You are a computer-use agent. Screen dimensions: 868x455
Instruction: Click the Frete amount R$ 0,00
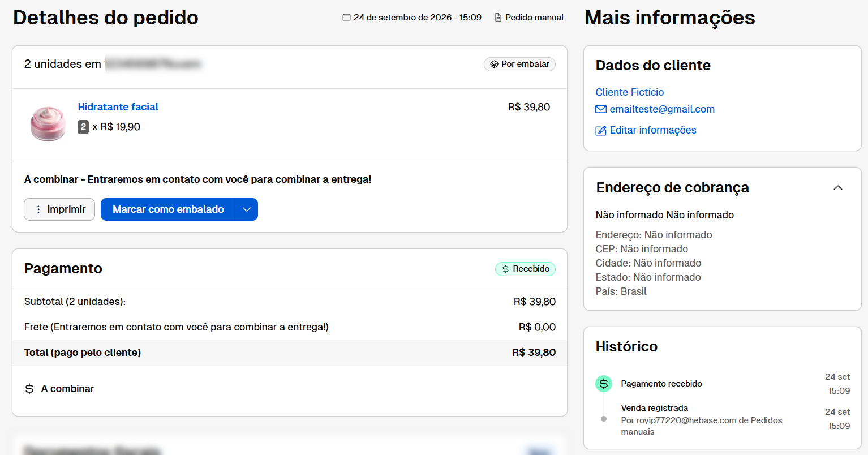(538, 327)
